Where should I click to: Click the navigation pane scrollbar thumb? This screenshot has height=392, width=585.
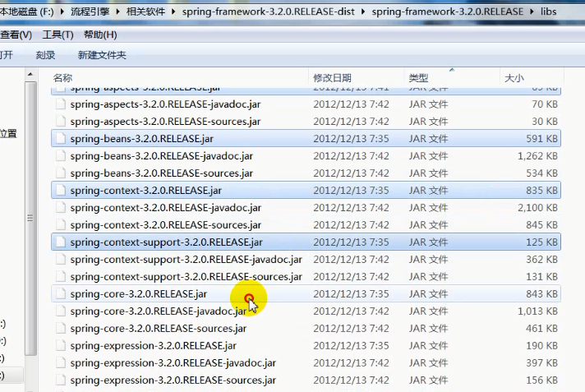pyautogui.click(x=30, y=219)
